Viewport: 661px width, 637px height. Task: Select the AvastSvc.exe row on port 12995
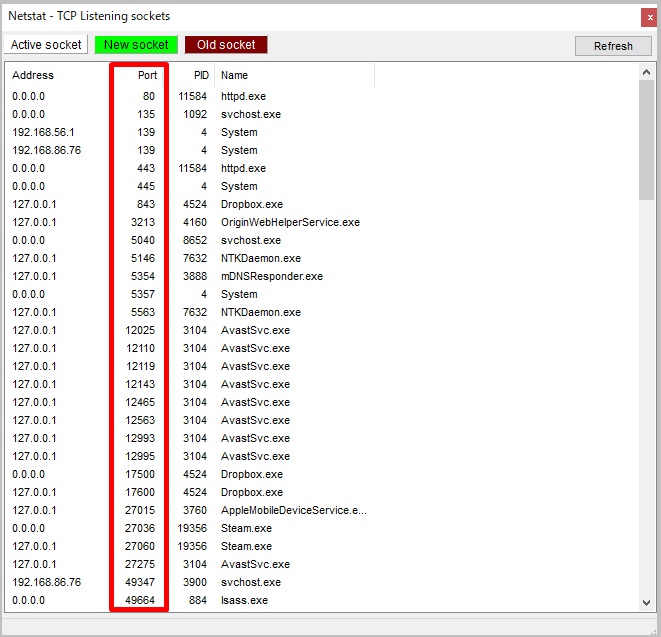point(190,456)
